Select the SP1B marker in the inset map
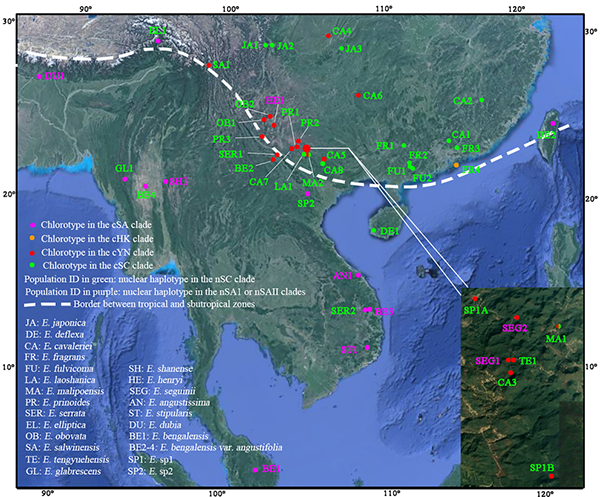 click(x=551, y=477)
